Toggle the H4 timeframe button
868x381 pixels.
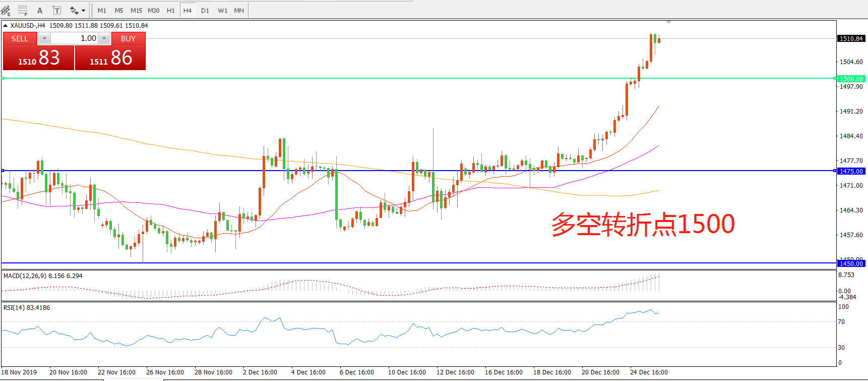188,10
